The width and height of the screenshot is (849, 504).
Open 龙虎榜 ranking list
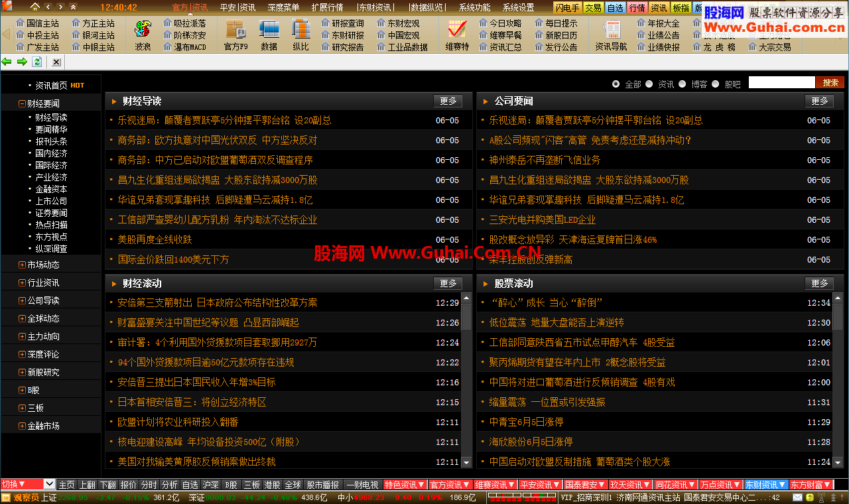click(x=714, y=47)
